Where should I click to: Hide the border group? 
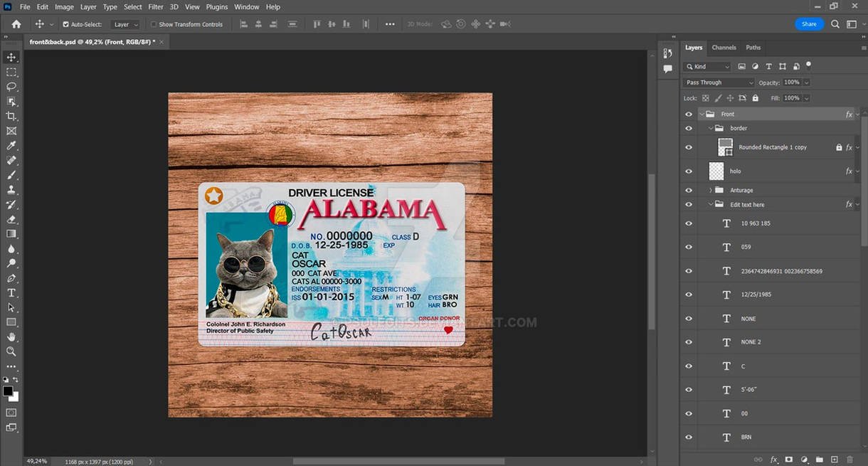tap(688, 128)
